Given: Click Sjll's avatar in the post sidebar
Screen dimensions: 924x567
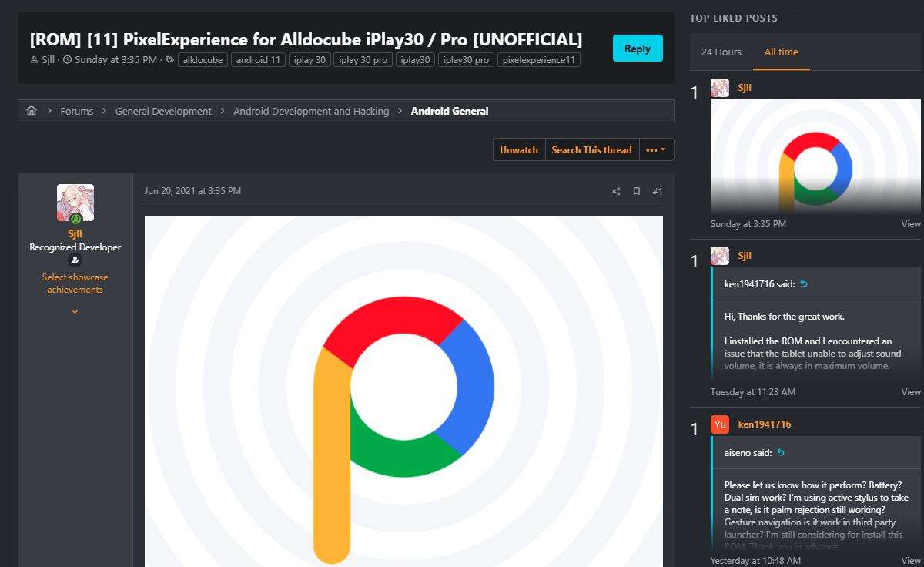Looking at the screenshot, I should coord(75,203).
